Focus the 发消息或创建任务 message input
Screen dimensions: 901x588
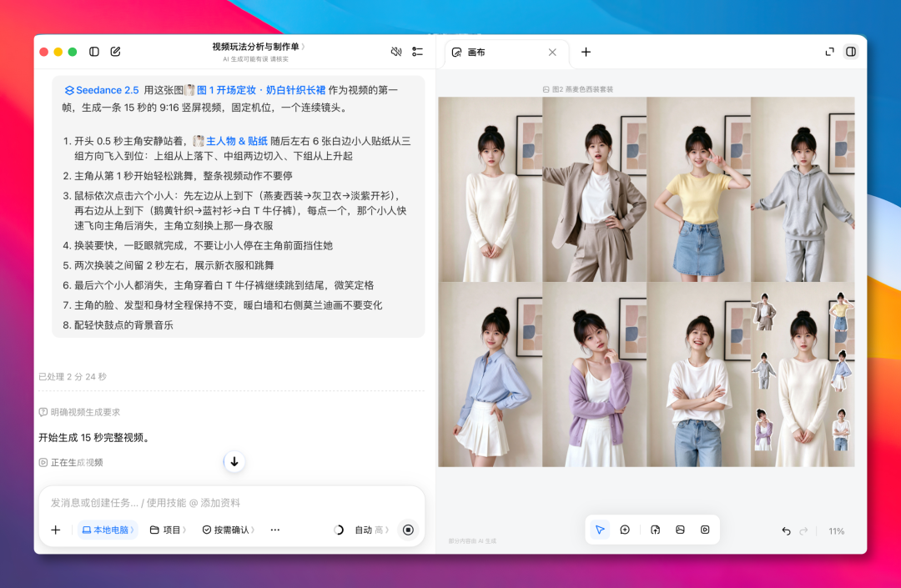click(232, 502)
